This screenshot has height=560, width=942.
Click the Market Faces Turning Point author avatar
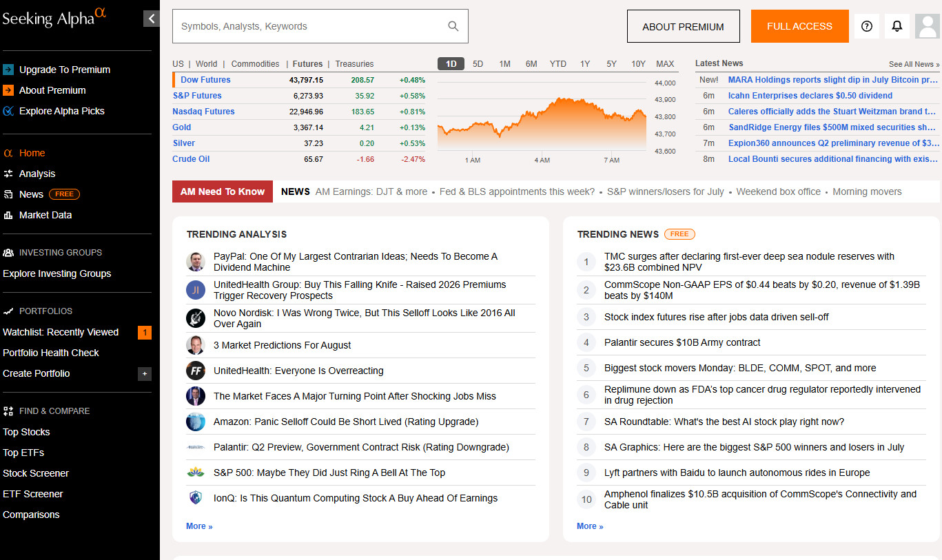196,396
